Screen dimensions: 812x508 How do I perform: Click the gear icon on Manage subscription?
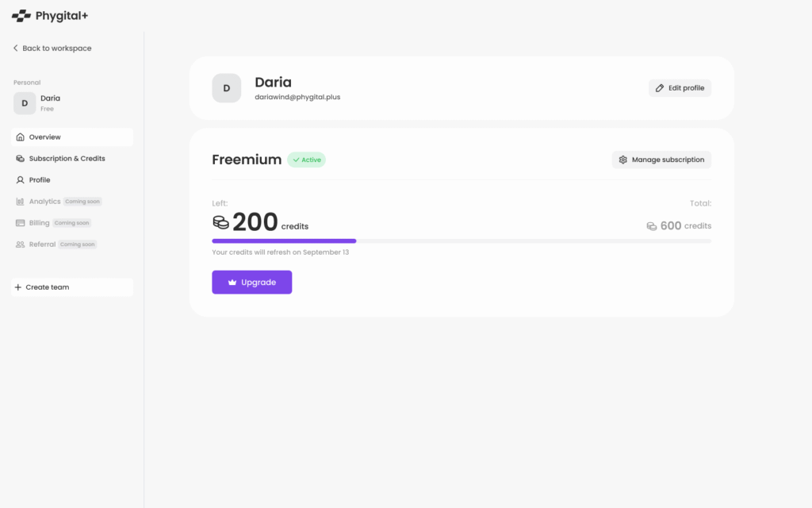tap(623, 160)
